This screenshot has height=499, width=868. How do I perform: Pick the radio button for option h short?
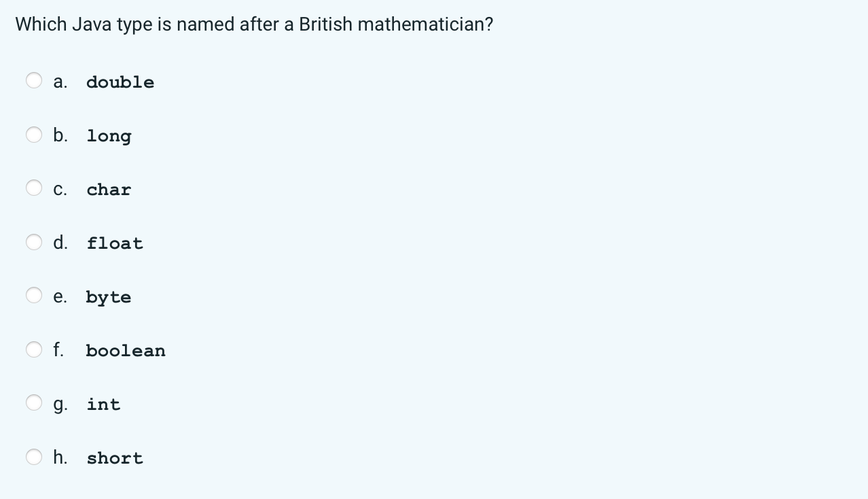pos(34,457)
